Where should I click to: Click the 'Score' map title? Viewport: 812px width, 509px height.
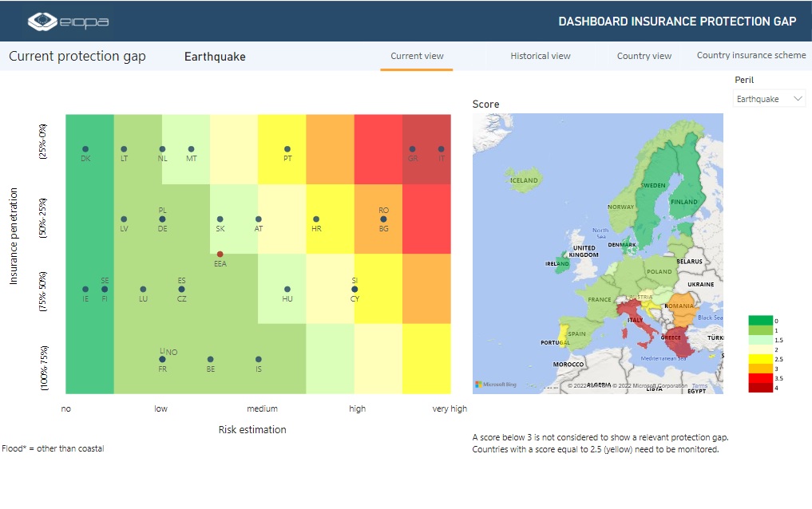[485, 104]
